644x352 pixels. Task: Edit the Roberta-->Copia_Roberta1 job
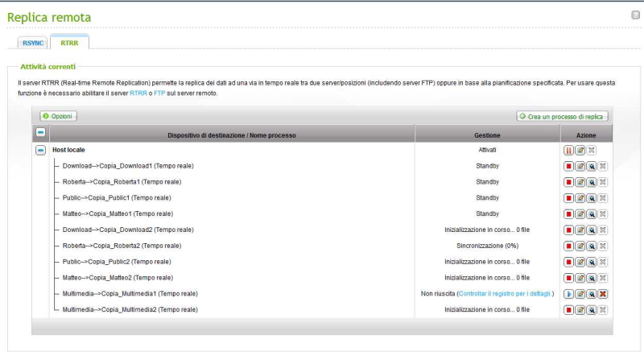(x=580, y=182)
